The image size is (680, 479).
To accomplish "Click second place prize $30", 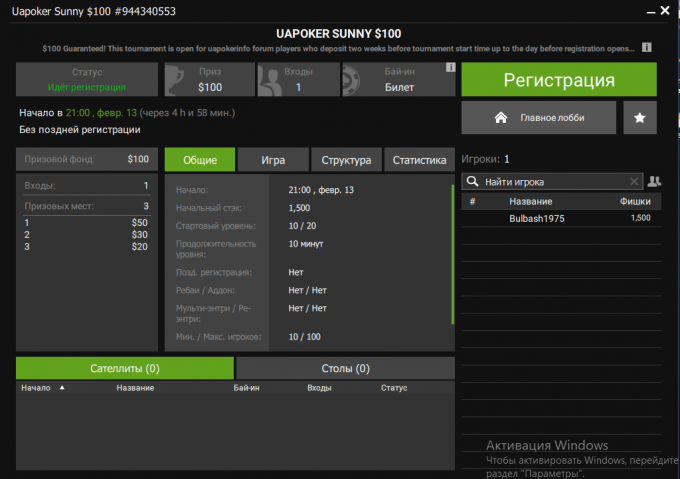I will pyautogui.click(x=139, y=235).
